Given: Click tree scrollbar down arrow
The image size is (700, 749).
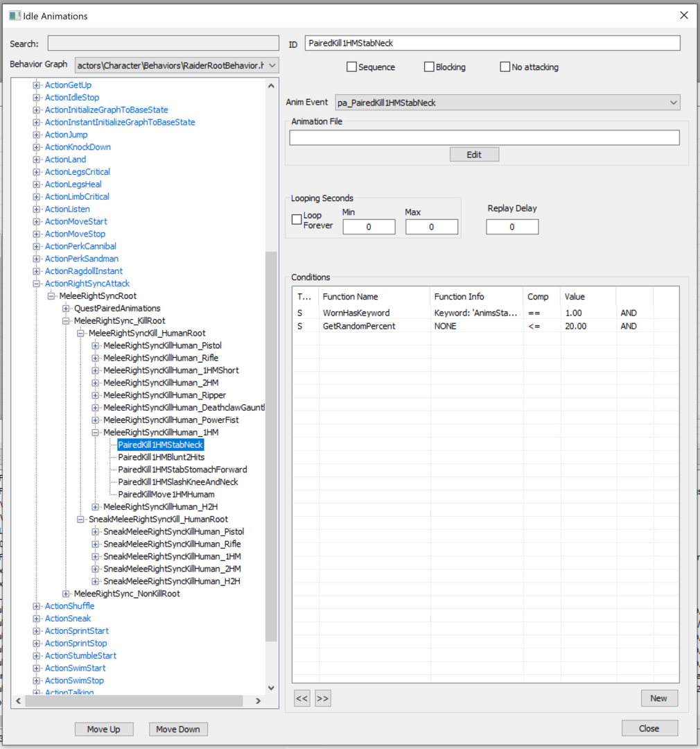Looking at the screenshot, I should pos(271,689).
